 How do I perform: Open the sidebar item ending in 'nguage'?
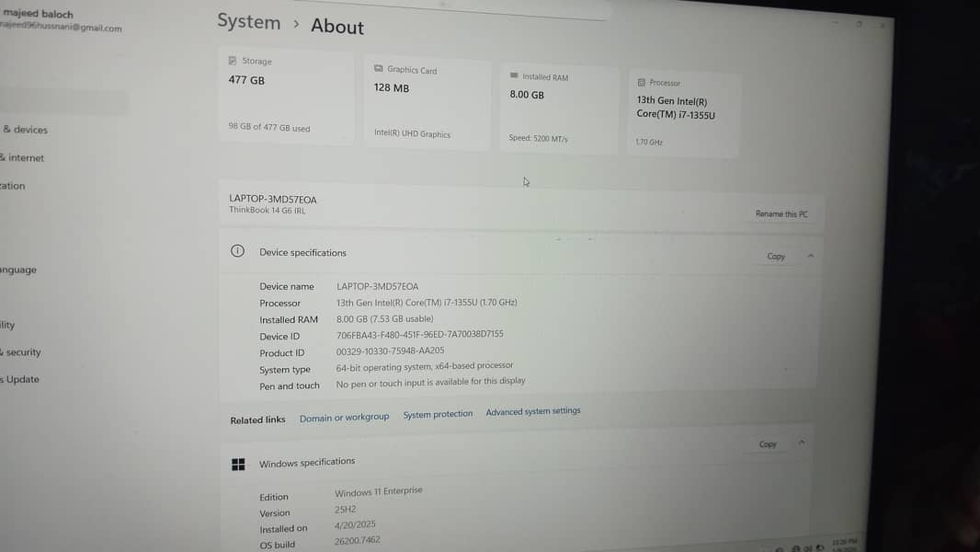point(18,270)
